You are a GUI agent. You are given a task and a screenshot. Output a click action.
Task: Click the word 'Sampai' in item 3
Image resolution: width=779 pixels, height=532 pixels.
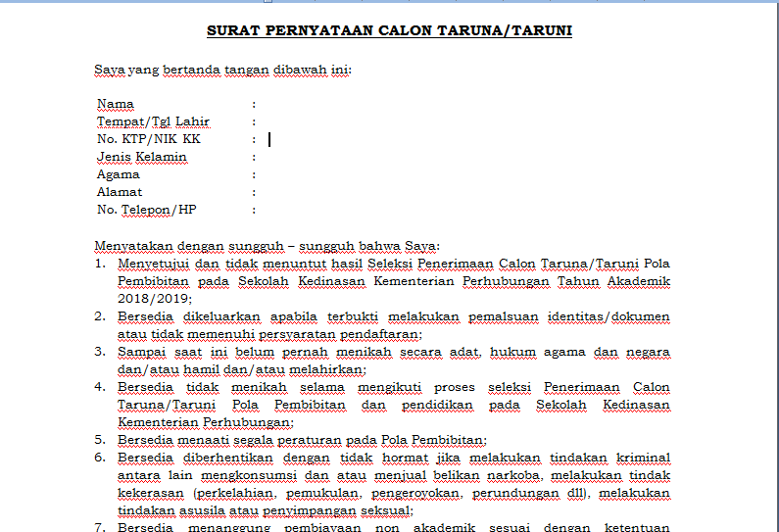tap(141, 352)
